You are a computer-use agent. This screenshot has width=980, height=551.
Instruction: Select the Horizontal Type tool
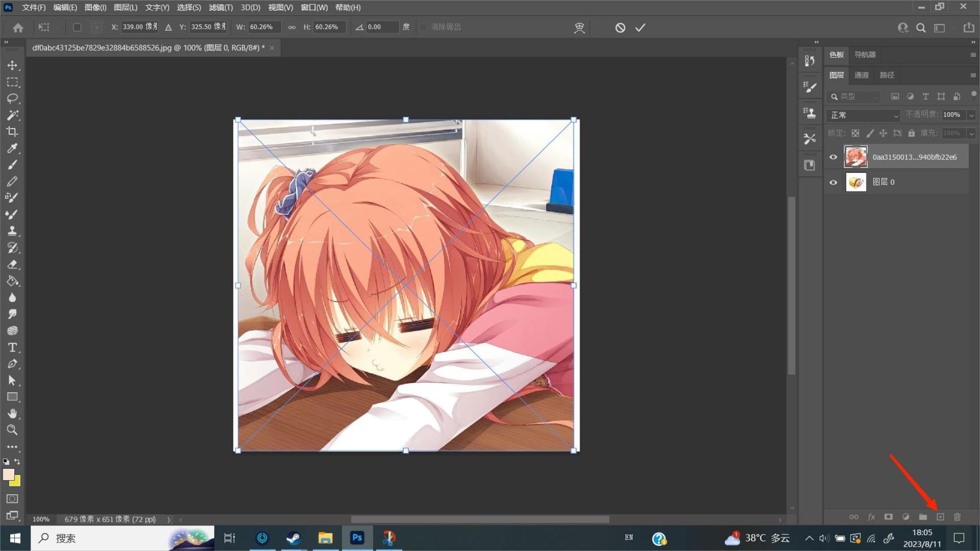(12, 347)
